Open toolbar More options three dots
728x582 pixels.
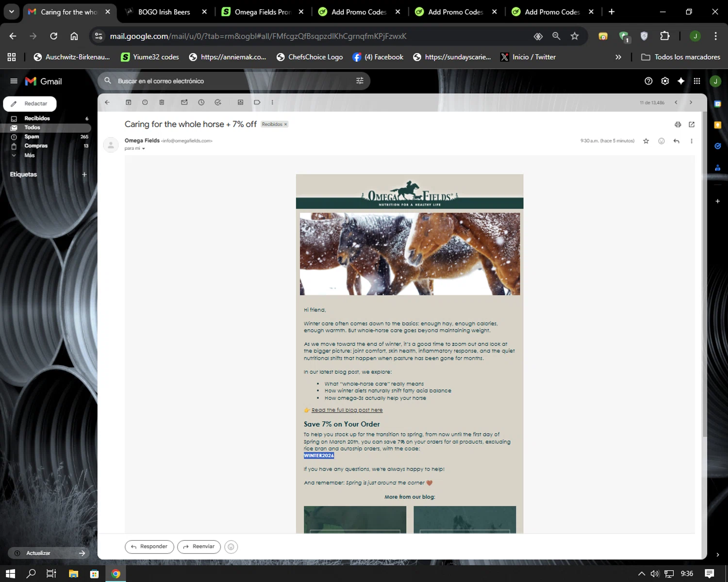click(x=272, y=102)
